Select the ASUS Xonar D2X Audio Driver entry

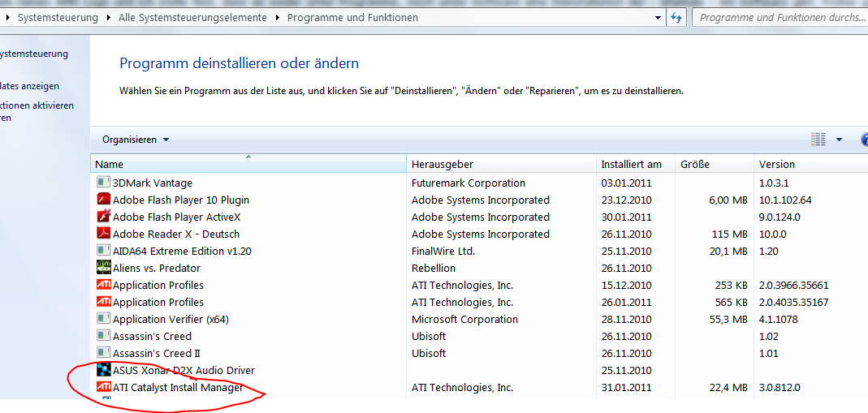(x=184, y=371)
